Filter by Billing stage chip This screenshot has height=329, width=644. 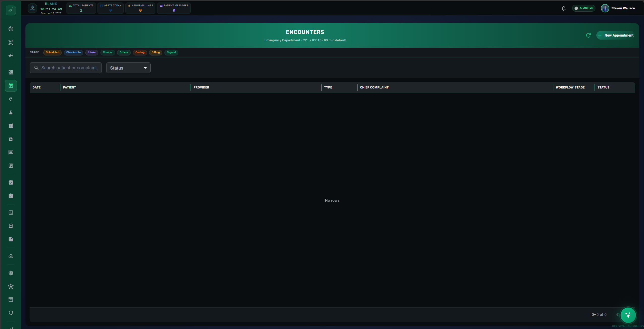tap(155, 52)
